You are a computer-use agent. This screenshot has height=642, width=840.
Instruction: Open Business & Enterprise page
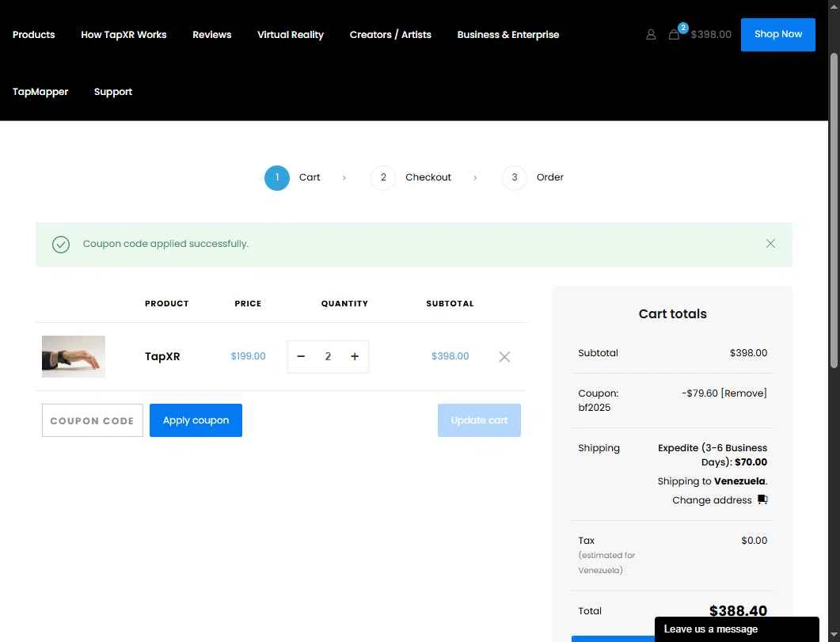coord(507,34)
